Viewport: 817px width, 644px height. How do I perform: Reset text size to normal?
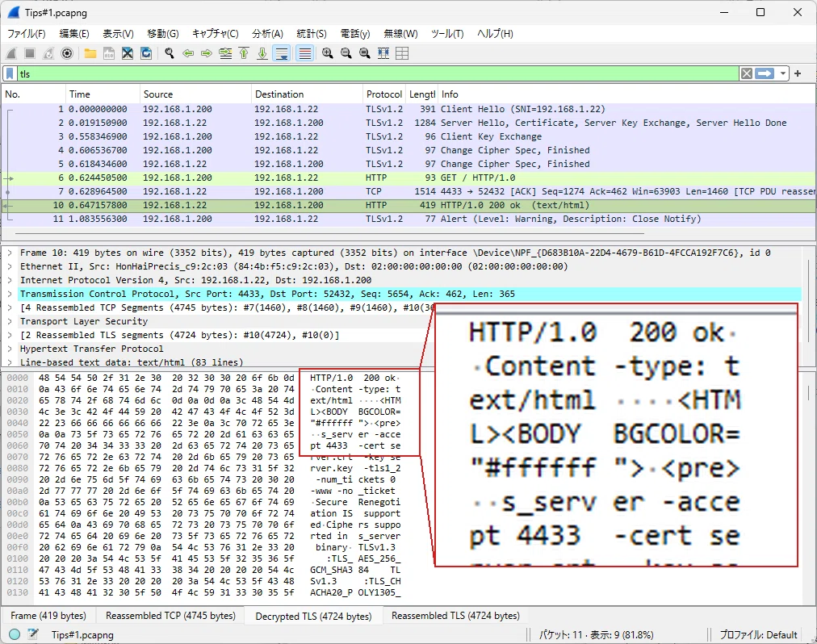[365, 53]
